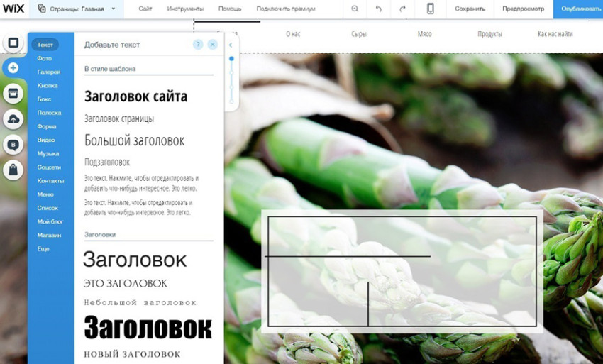Open the Сайт menu
This screenshot has height=364, width=603.
pos(145,9)
